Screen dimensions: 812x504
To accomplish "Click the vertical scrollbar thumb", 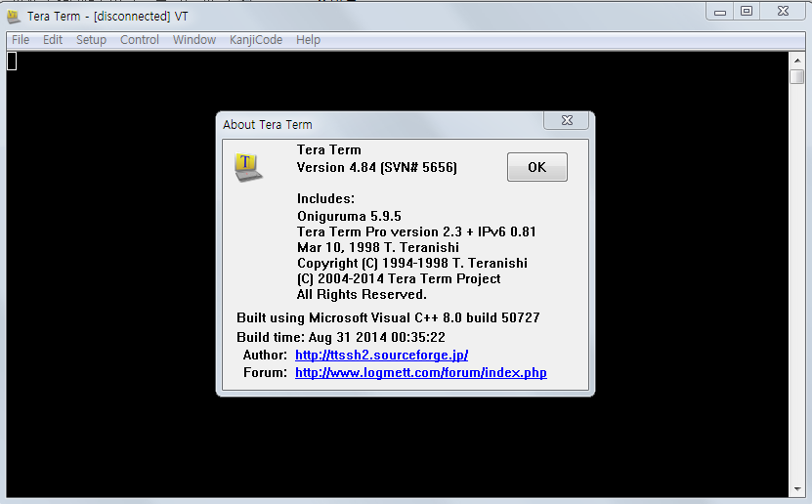I will 797,76.
